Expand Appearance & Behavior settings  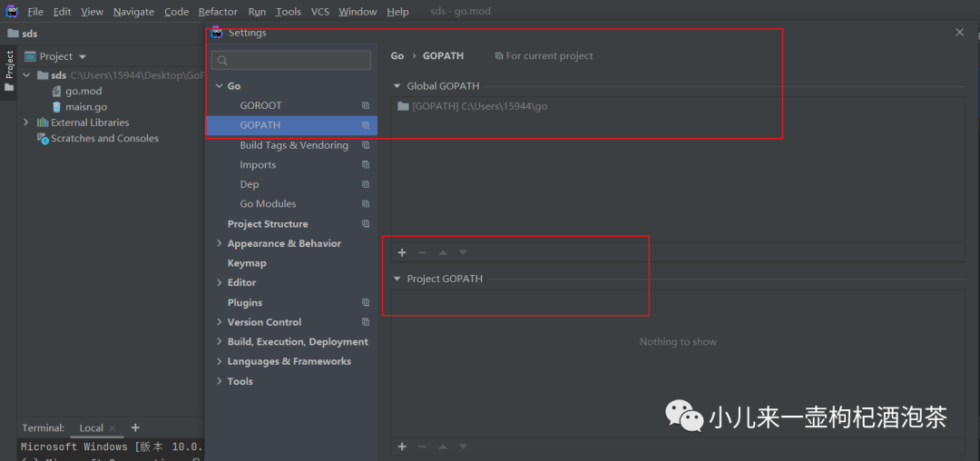click(220, 243)
